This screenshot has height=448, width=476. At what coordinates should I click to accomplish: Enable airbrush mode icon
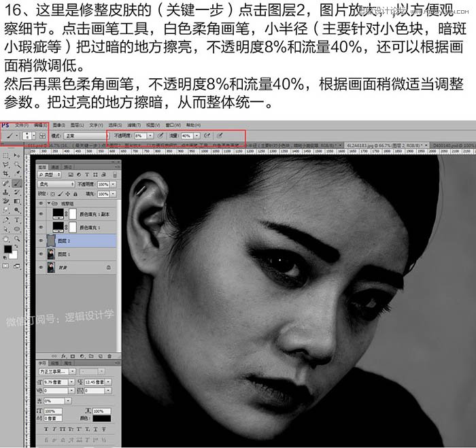[x=207, y=136]
